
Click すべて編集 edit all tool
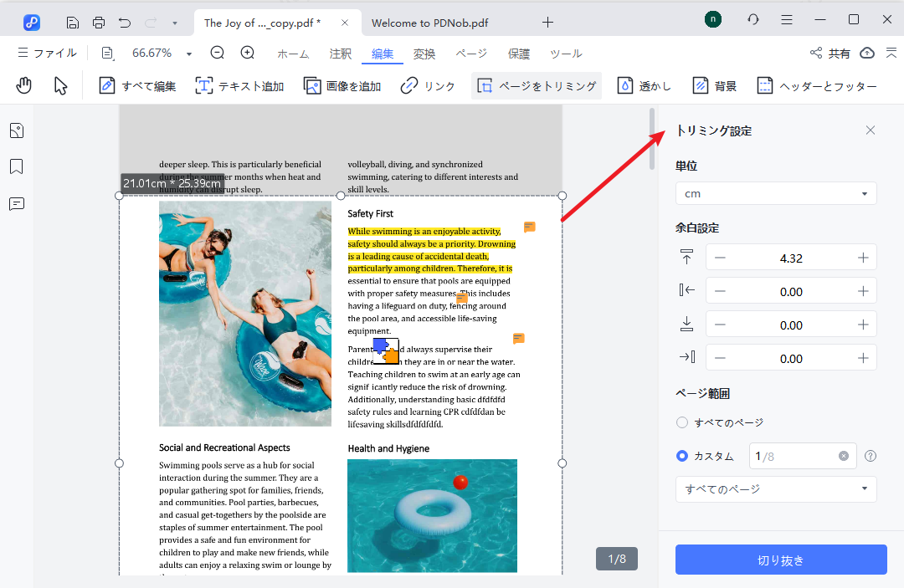pyautogui.click(x=137, y=86)
